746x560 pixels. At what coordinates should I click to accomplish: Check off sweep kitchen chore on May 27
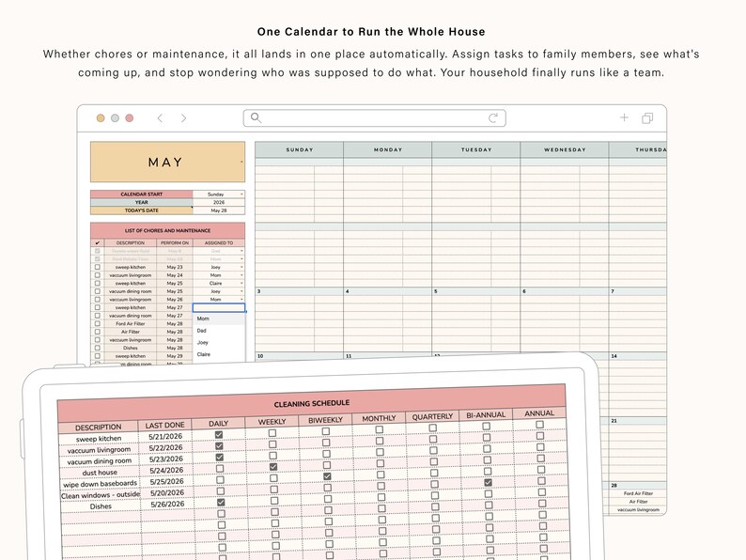[x=98, y=307]
